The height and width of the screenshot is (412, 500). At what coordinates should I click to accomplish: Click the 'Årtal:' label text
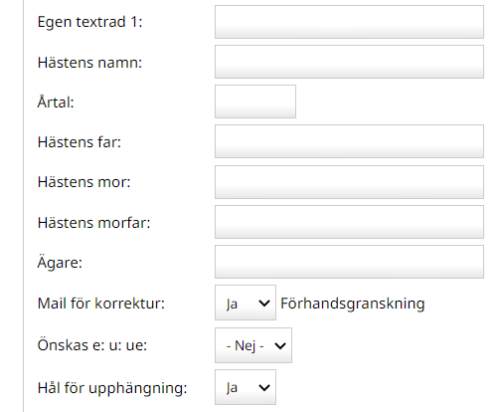56,102
